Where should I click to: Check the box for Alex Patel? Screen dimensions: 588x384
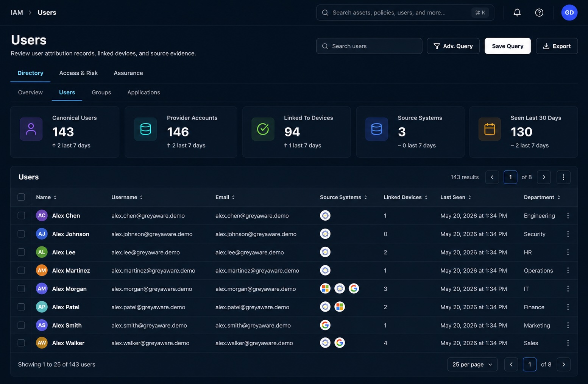pyautogui.click(x=21, y=307)
